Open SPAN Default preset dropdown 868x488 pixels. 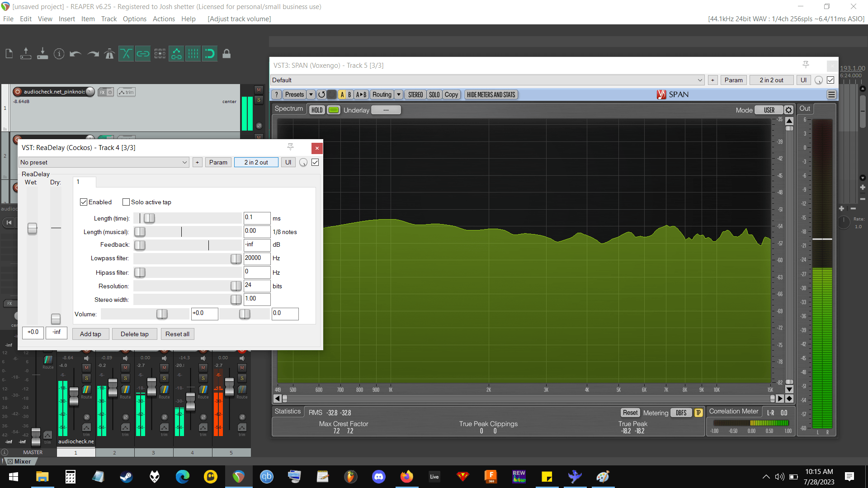click(x=487, y=80)
